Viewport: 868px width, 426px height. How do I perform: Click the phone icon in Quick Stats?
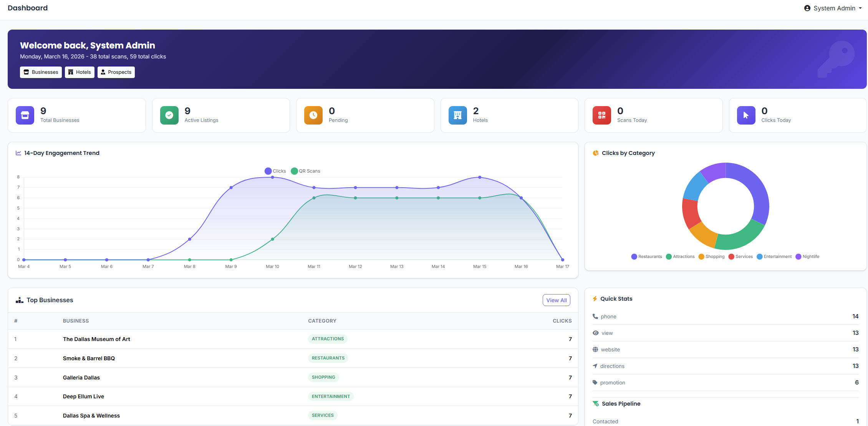point(596,316)
